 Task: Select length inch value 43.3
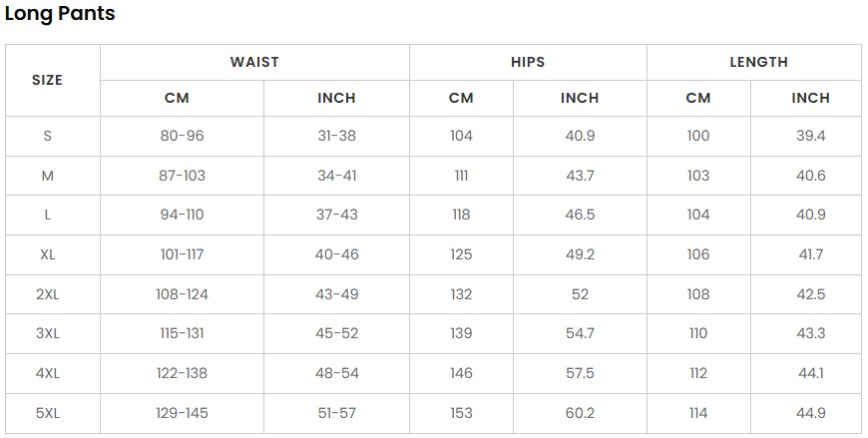(811, 333)
